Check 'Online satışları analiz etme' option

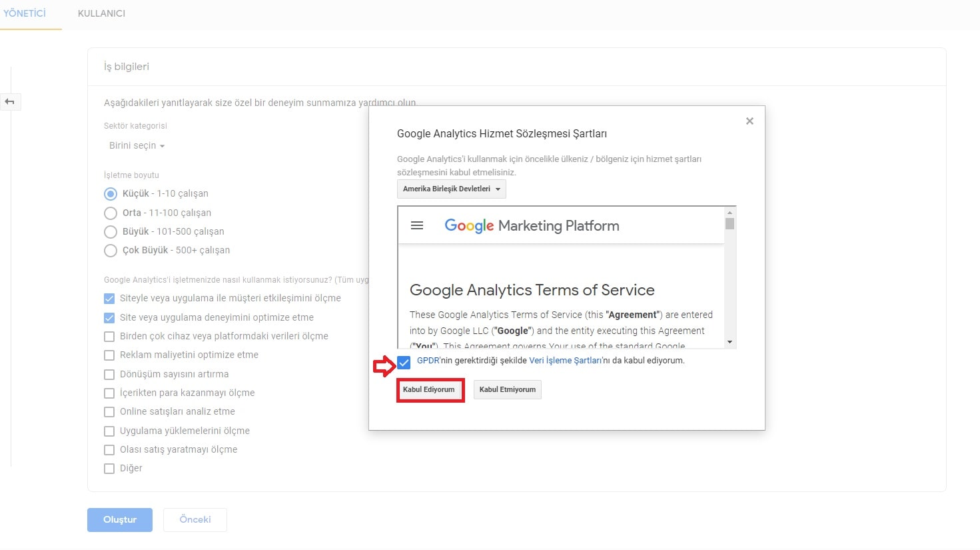[x=109, y=412]
